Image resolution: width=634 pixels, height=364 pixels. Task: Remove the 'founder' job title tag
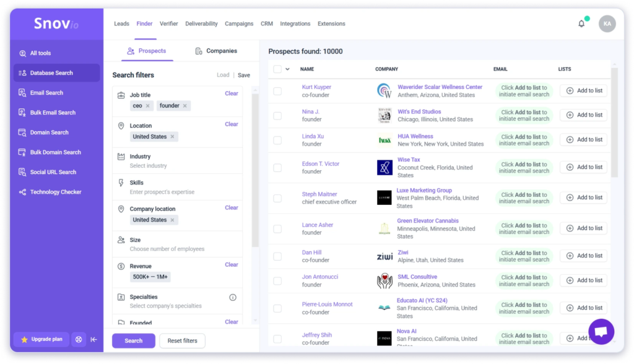tap(185, 106)
